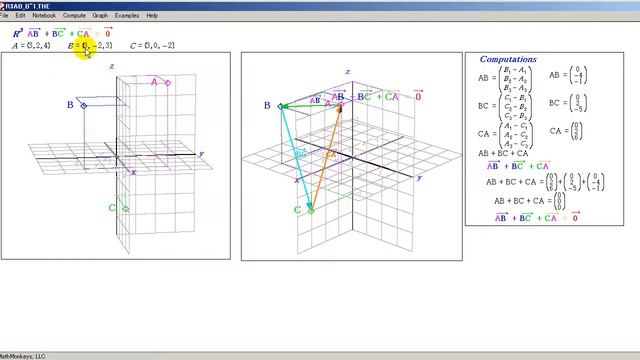Click the cyan BC vector arrow

(296, 158)
